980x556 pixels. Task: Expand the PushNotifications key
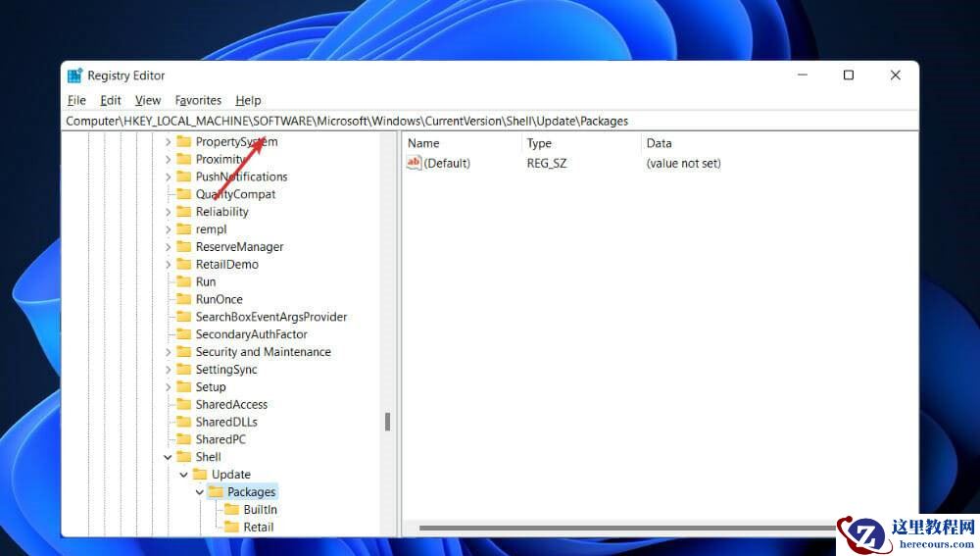tap(168, 177)
